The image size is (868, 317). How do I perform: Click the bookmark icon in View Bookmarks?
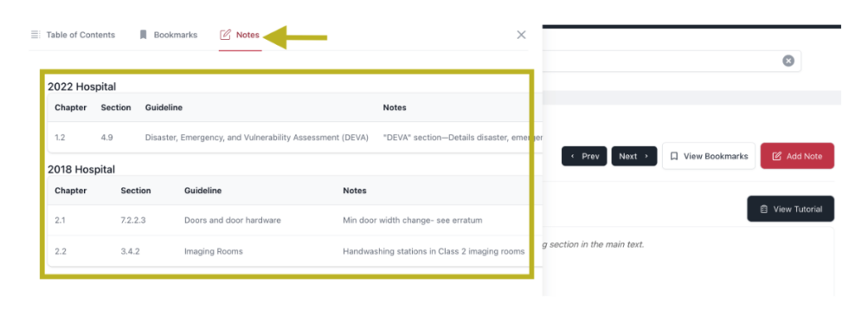click(x=674, y=156)
